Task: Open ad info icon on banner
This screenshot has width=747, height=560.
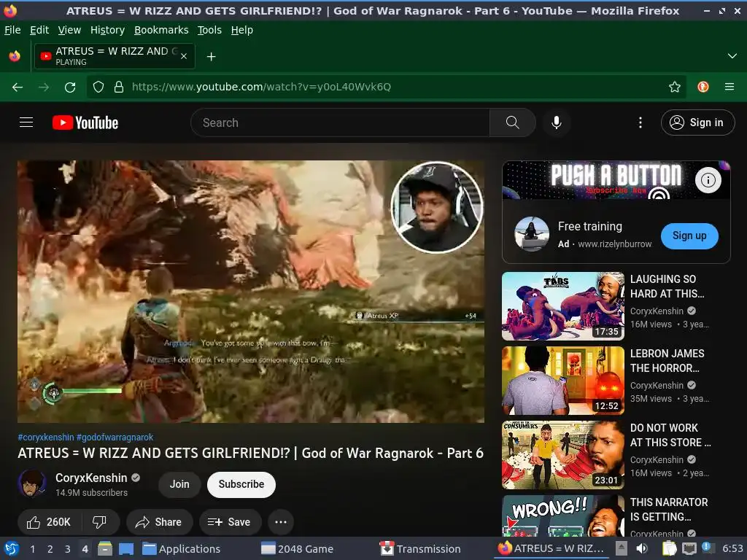Action: (x=708, y=180)
